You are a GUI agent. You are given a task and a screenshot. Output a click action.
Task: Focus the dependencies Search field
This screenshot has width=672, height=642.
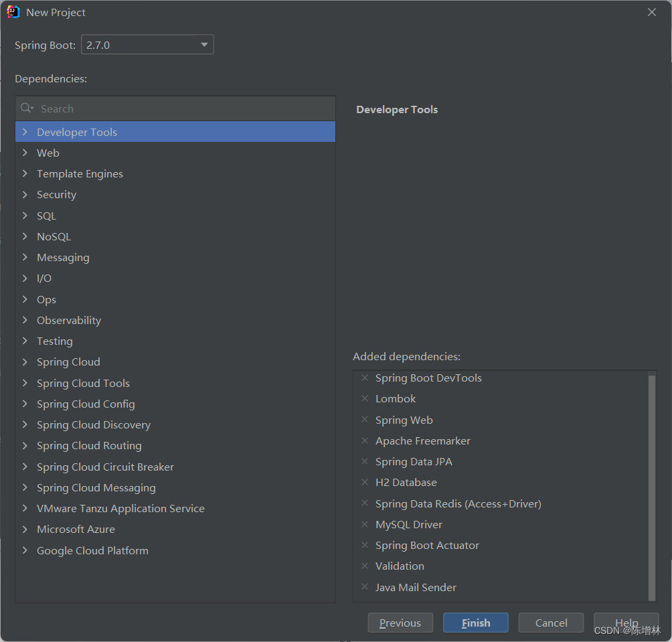[175, 108]
